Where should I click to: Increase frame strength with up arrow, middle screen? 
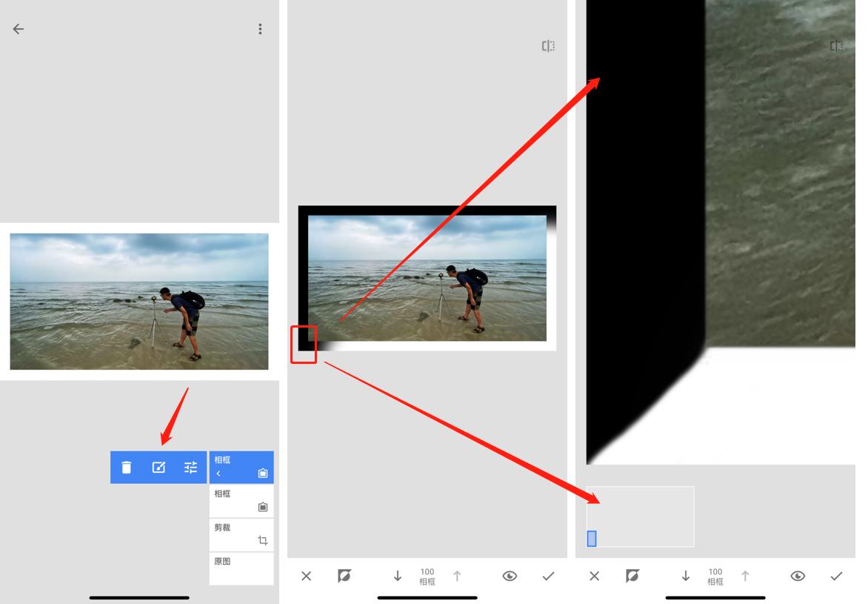coord(457,577)
